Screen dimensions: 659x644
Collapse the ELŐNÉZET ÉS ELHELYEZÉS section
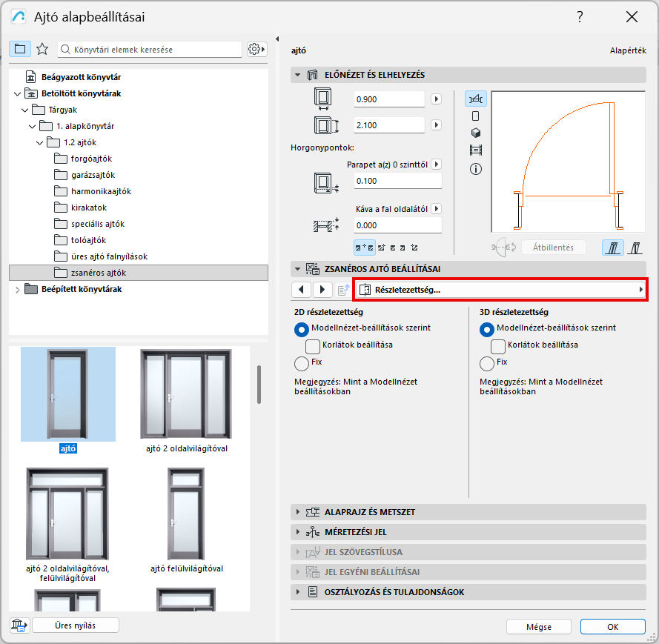click(x=297, y=75)
